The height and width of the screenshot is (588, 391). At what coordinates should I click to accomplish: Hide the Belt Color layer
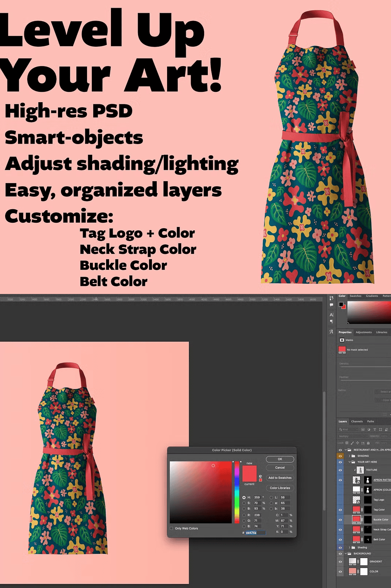tap(340, 539)
